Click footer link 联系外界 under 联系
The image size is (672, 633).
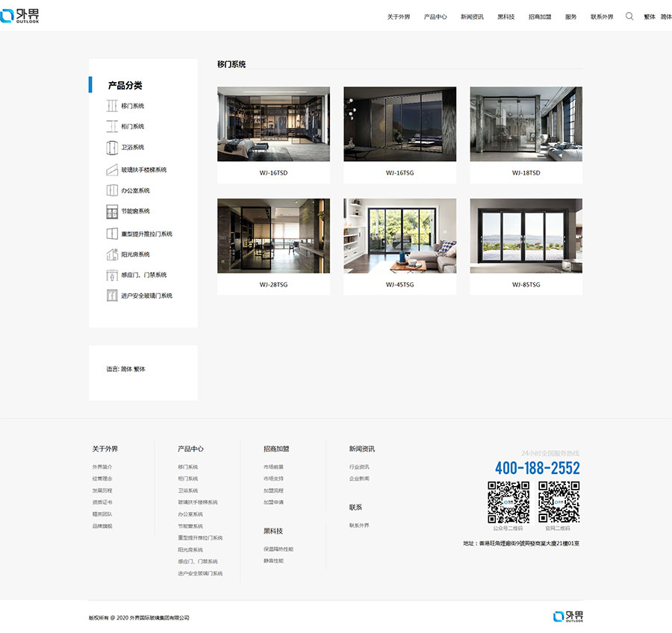tap(359, 525)
